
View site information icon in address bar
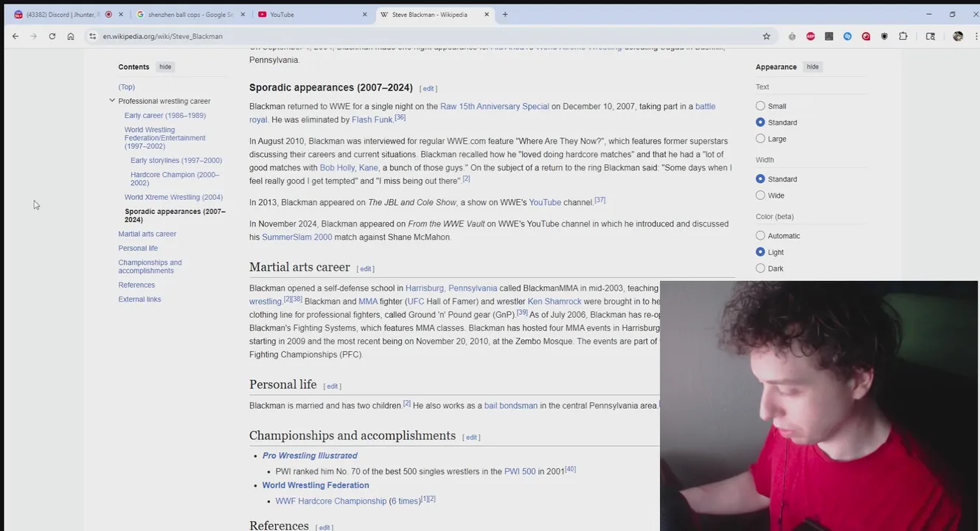pos(92,36)
